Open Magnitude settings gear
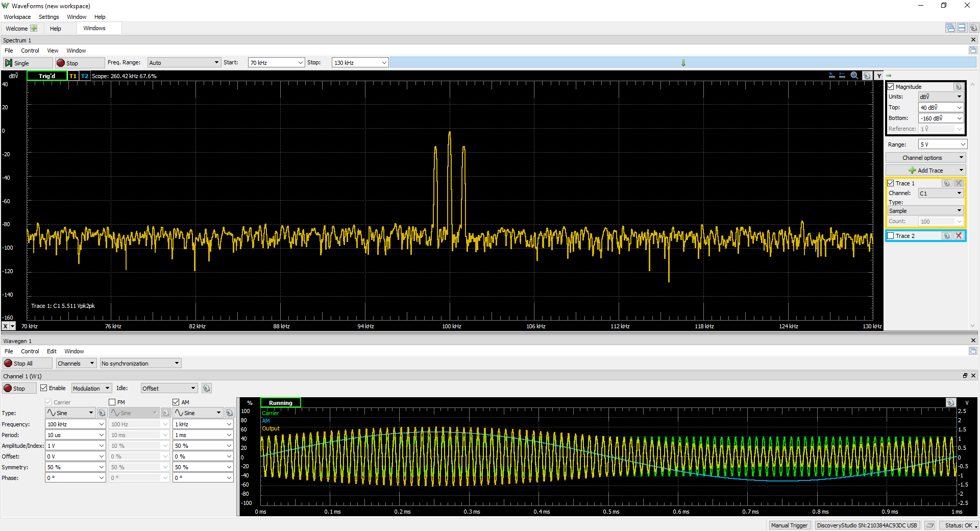Image resolution: width=980 pixels, height=531 pixels. tap(959, 87)
